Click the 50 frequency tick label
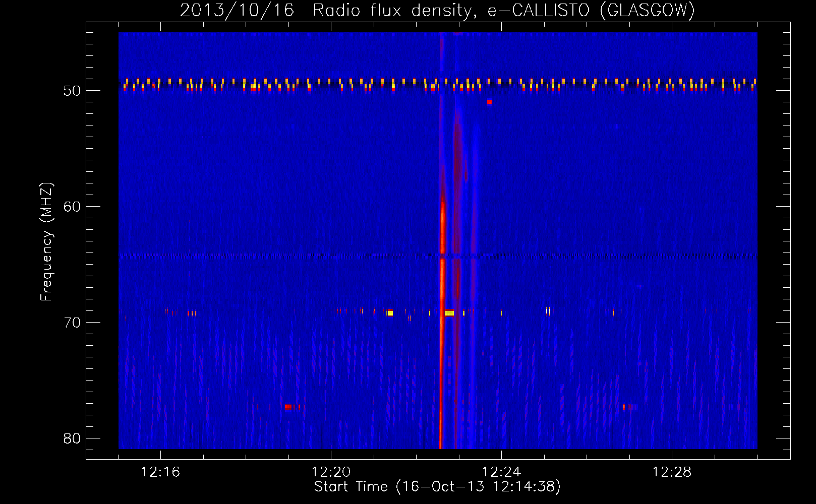This screenshot has width=816, height=504. [x=72, y=91]
